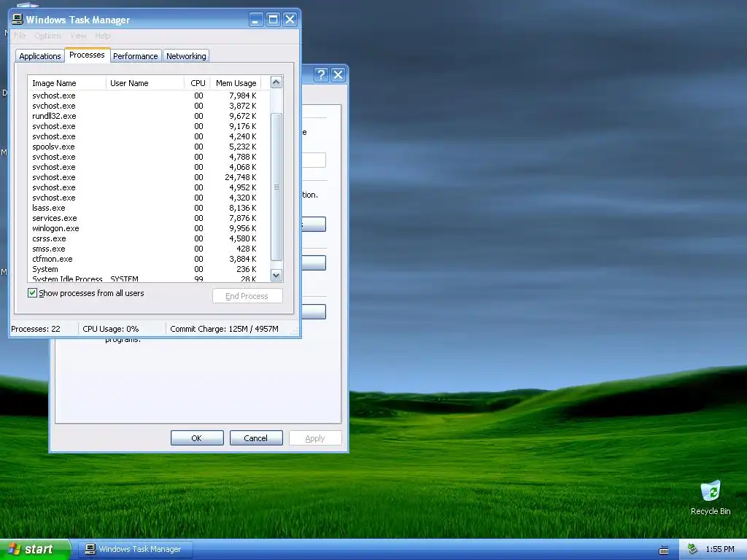Switch to the Performance tab
Image resolution: width=747 pixels, height=560 pixels.
pos(135,55)
